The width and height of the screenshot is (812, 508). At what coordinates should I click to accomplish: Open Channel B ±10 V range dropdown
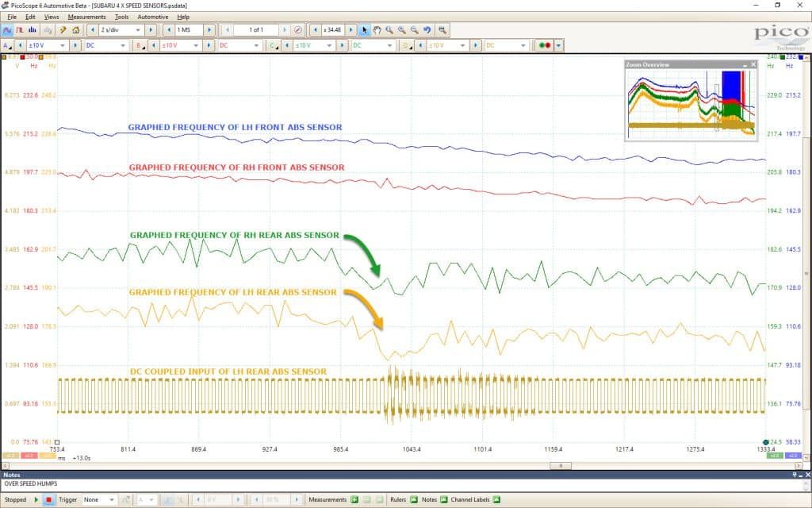point(181,45)
